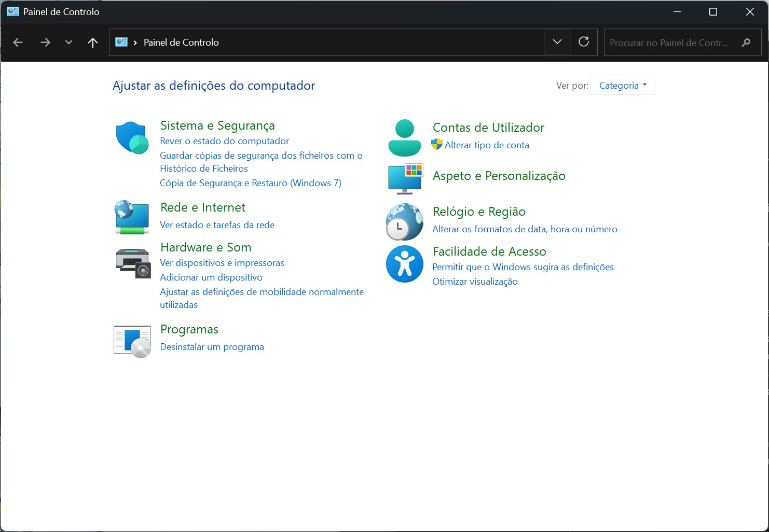
Task: Click Ver dispositivos e impressoras
Action: pyautogui.click(x=222, y=263)
